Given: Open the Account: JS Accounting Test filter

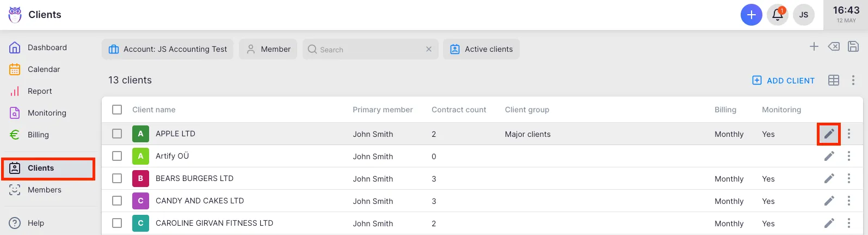Looking at the screenshot, I should [168, 49].
